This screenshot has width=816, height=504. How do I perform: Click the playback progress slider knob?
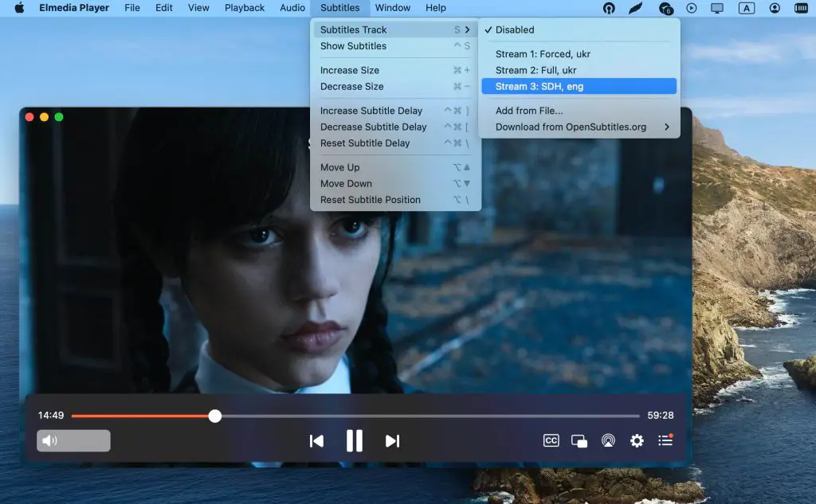click(215, 416)
